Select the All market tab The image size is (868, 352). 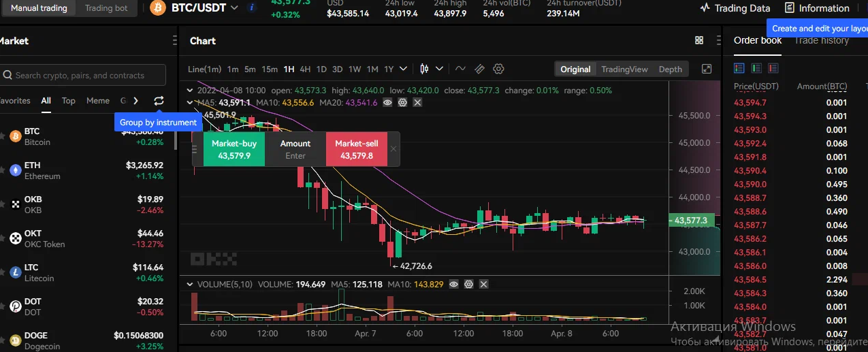tap(46, 101)
